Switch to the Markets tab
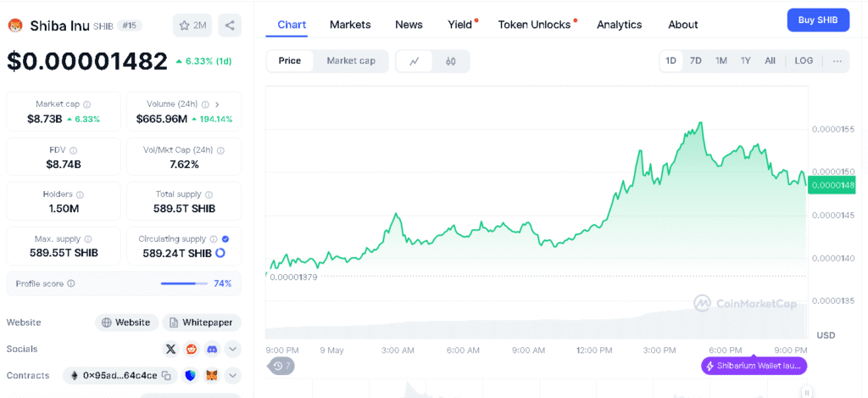The width and height of the screenshot is (868, 398). [350, 25]
